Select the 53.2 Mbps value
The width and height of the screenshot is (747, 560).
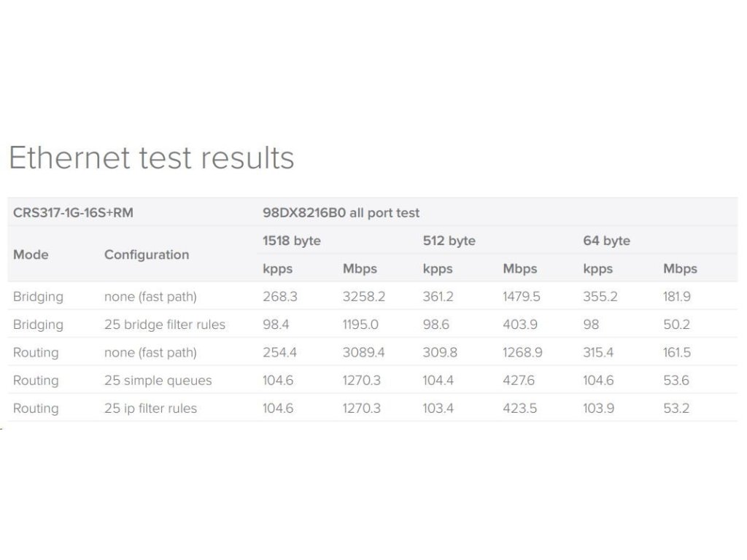click(676, 408)
